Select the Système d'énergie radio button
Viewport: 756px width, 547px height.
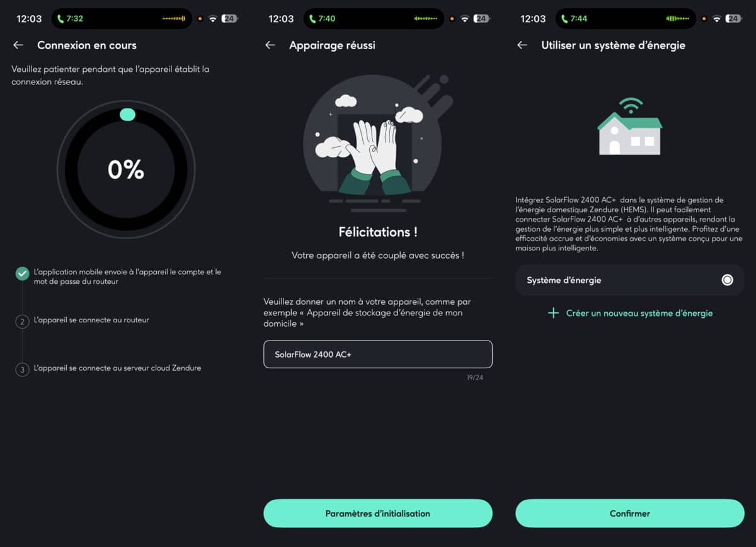pos(728,279)
